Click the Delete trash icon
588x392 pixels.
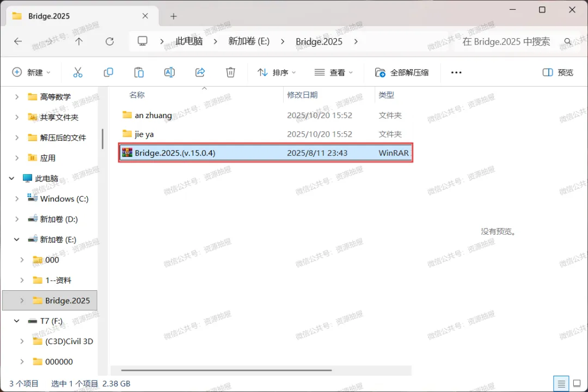pyautogui.click(x=231, y=72)
